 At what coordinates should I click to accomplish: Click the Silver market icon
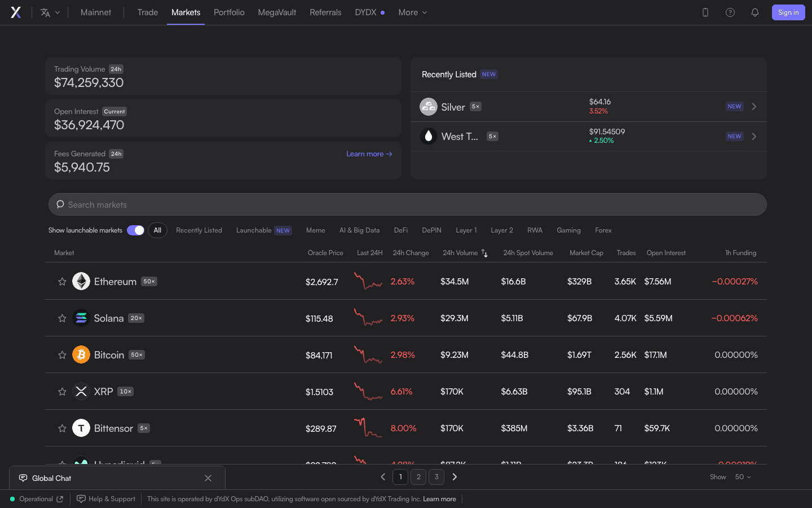429,107
